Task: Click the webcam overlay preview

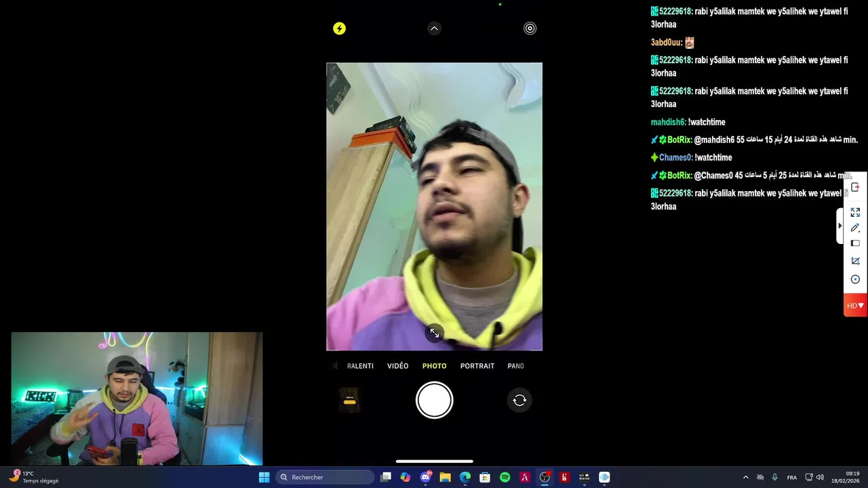Action: coord(137,399)
